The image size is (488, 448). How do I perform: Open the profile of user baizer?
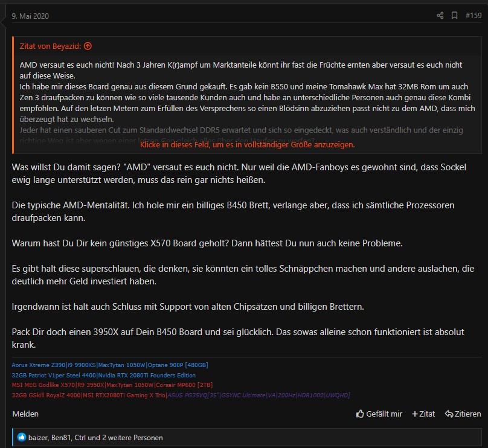(37, 437)
